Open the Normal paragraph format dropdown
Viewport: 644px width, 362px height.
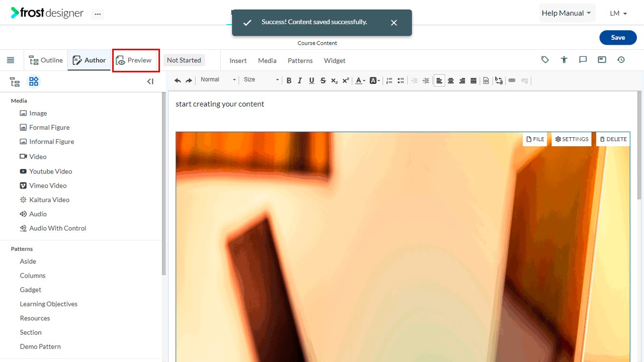(217, 80)
